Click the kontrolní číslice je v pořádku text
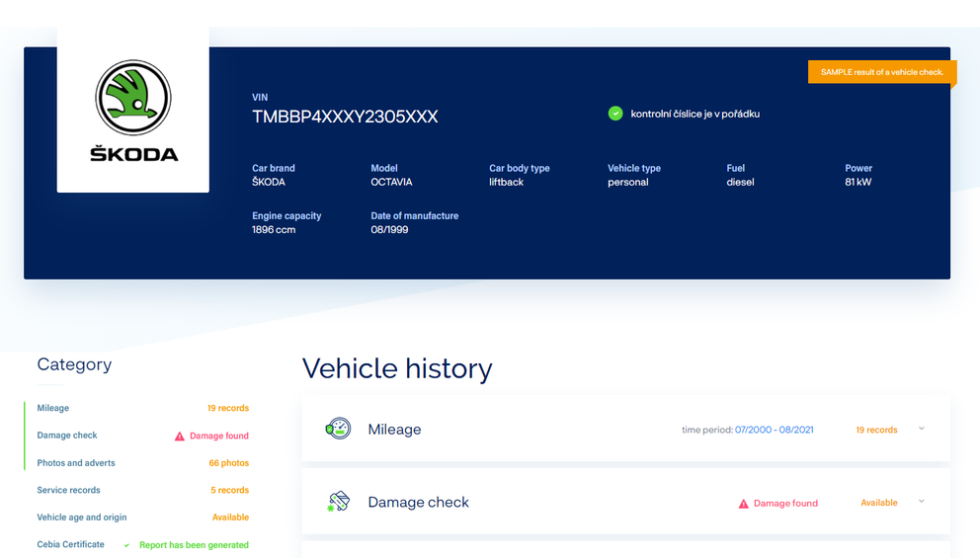Image resolution: width=980 pixels, height=558 pixels. coord(695,114)
